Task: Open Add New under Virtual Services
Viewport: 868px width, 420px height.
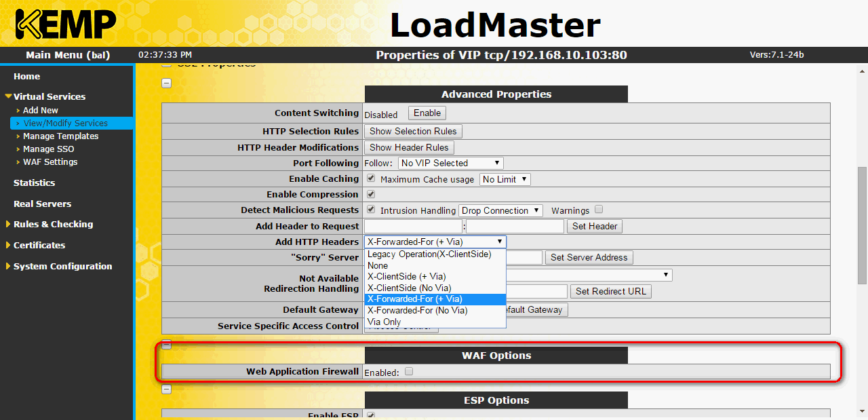Action: (x=41, y=111)
